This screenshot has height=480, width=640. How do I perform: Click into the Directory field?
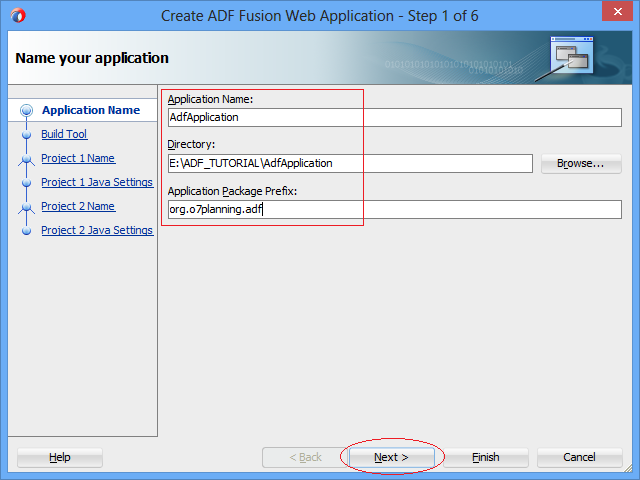[350, 163]
